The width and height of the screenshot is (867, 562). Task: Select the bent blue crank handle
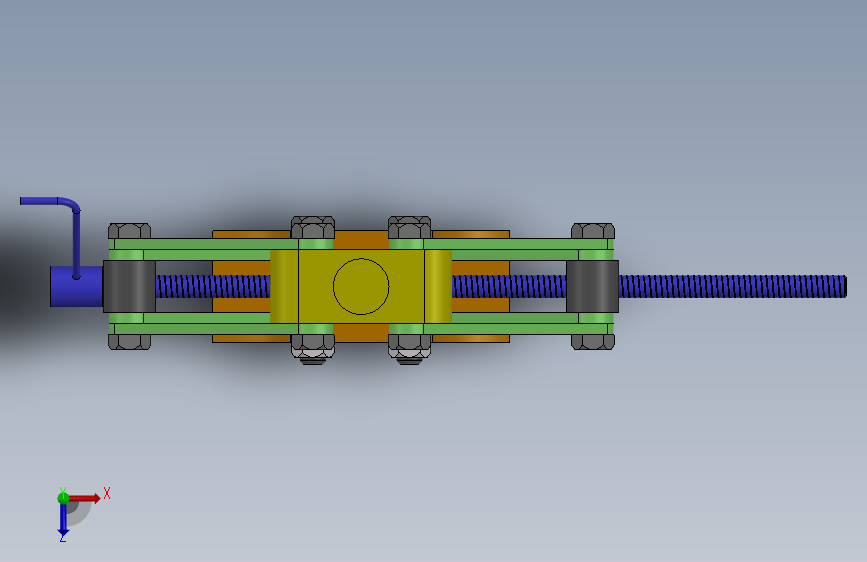pyautogui.click(x=76, y=243)
